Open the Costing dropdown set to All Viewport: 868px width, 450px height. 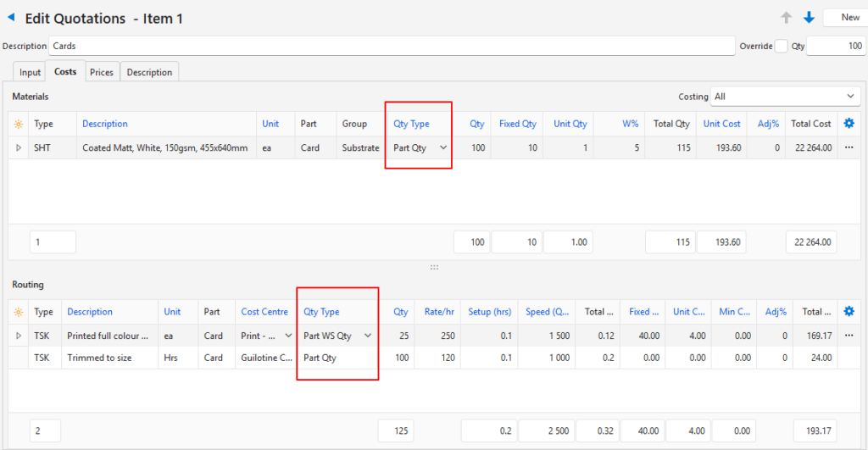coord(786,97)
